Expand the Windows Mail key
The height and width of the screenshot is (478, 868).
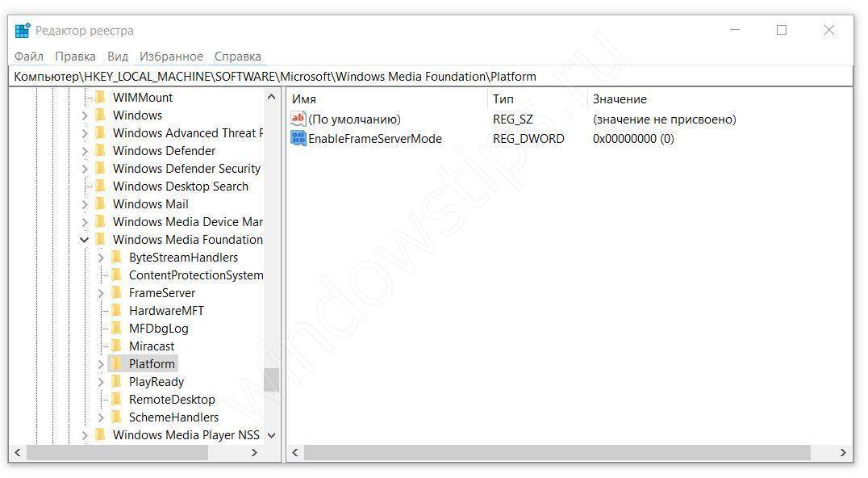[85, 203]
